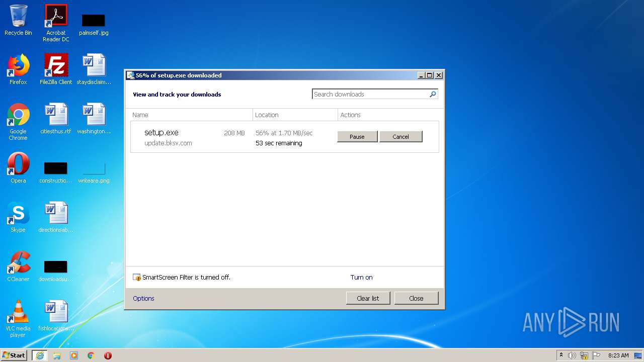Minimize the downloads window
Screen dimensions: 644x362
[x=421, y=75]
